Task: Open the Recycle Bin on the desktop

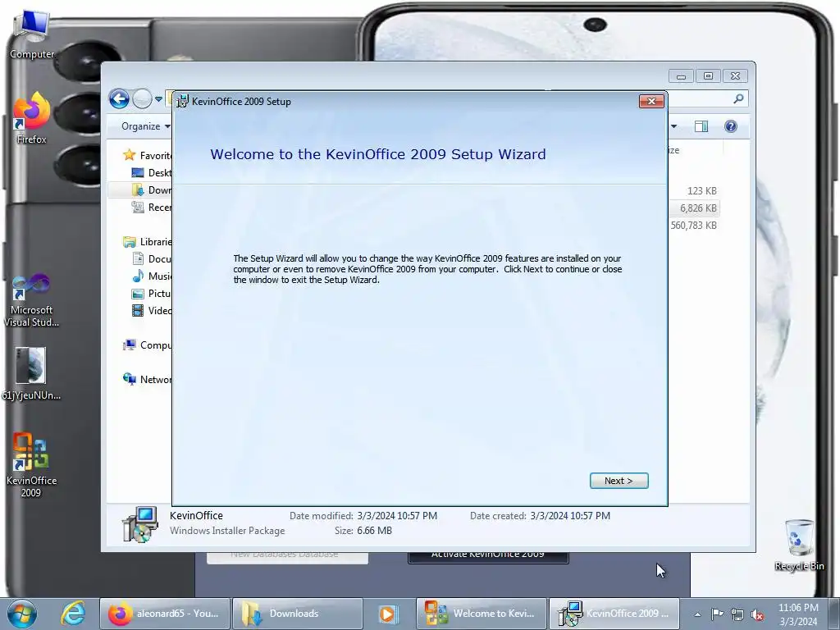Action: pyautogui.click(x=799, y=545)
